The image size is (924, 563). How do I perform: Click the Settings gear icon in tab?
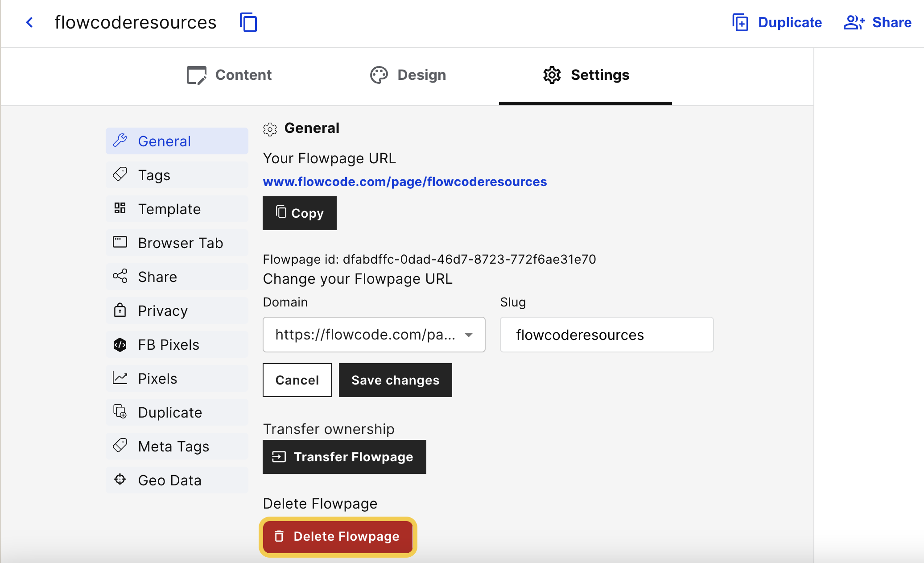[552, 75]
